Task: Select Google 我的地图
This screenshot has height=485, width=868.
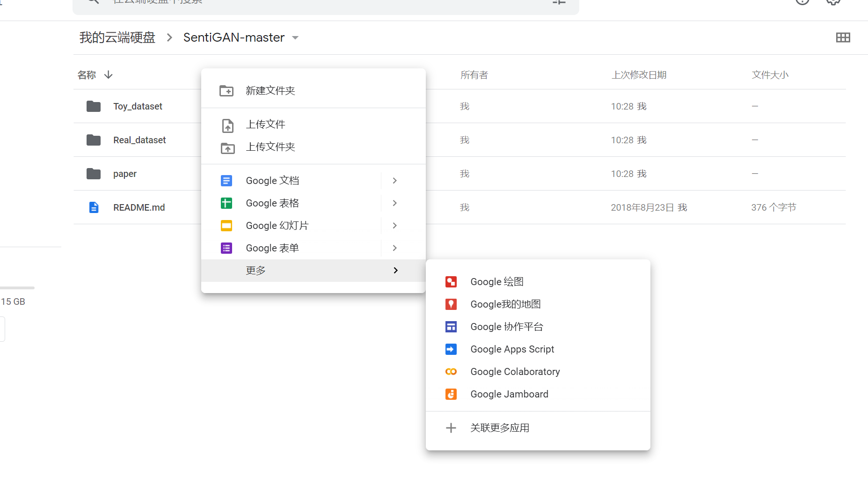Action: (x=505, y=304)
